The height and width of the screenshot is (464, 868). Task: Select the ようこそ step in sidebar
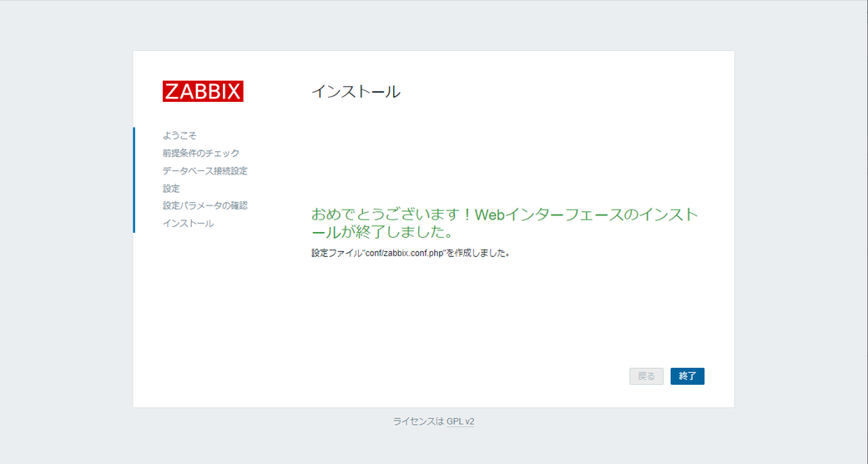[x=179, y=136]
